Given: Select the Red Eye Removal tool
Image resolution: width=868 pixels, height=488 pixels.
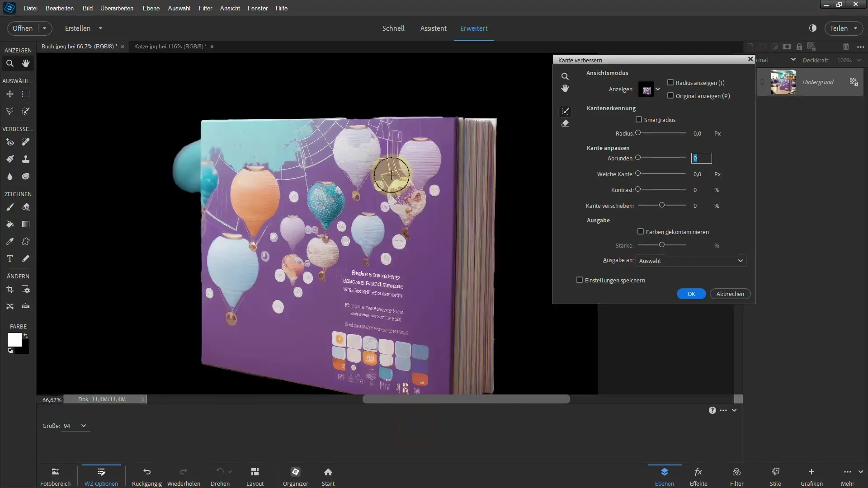Looking at the screenshot, I should [10, 142].
